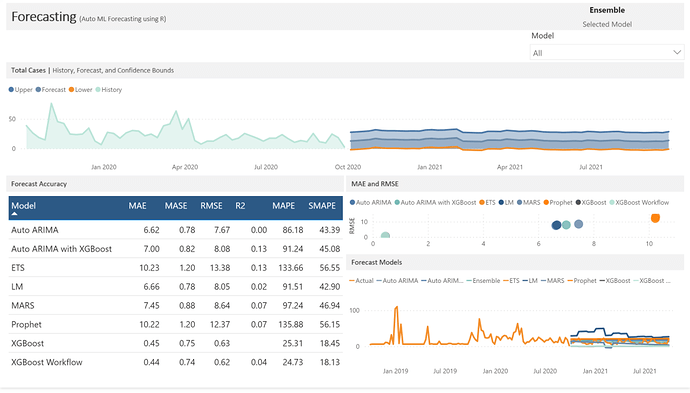The width and height of the screenshot is (690, 393).
Task: Sort table by the MAE column header
Action: [x=137, y=206]
